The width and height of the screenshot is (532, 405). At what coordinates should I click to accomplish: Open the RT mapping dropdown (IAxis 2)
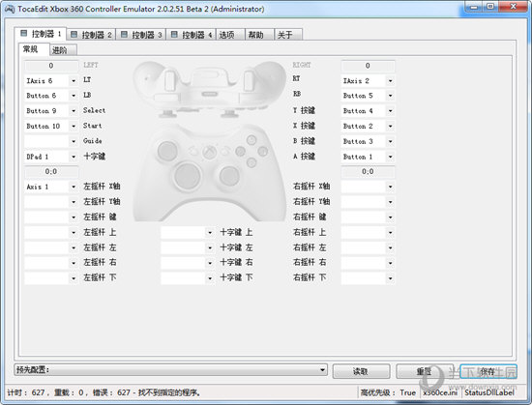(x=368, y=80)
